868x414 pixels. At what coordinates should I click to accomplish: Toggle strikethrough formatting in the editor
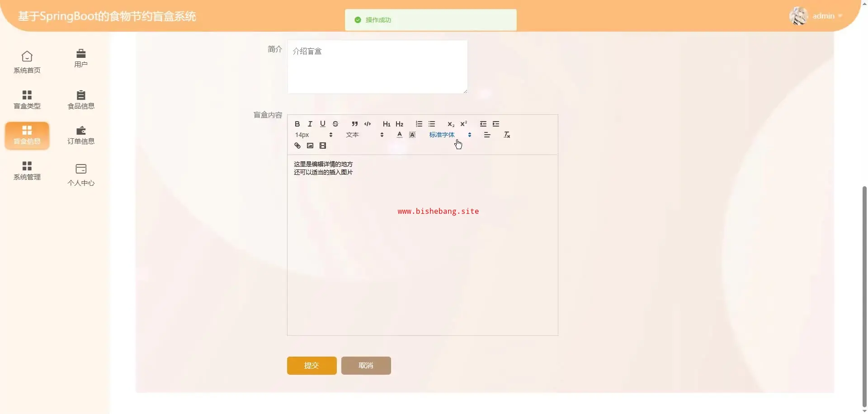click(x=335, y=124)
